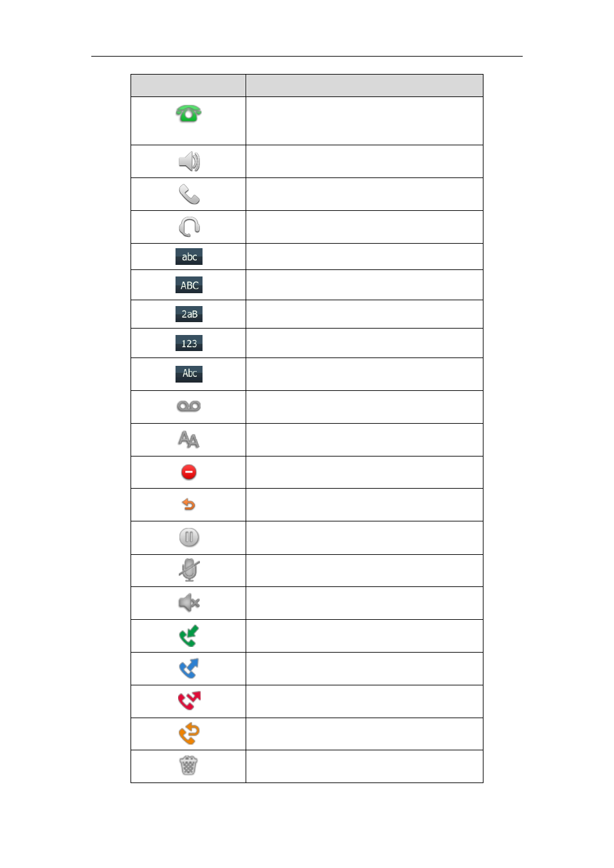Click the green received call icon
614x868 pixels.
(189, 636)
